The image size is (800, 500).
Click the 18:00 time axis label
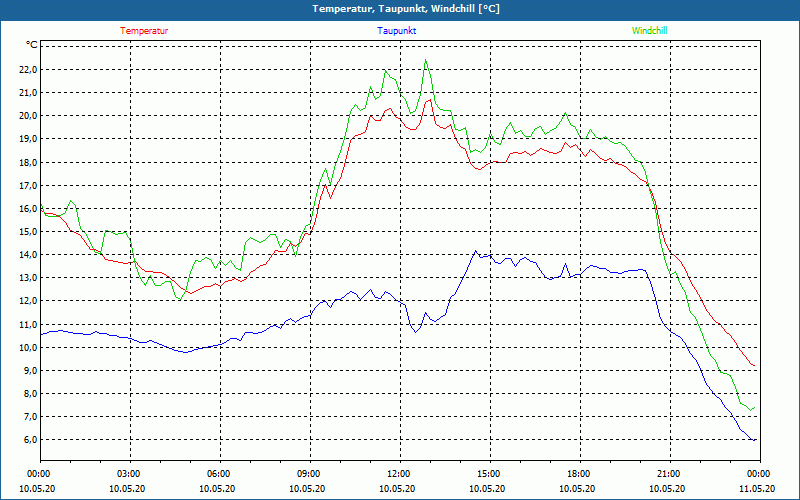[578, 474]
